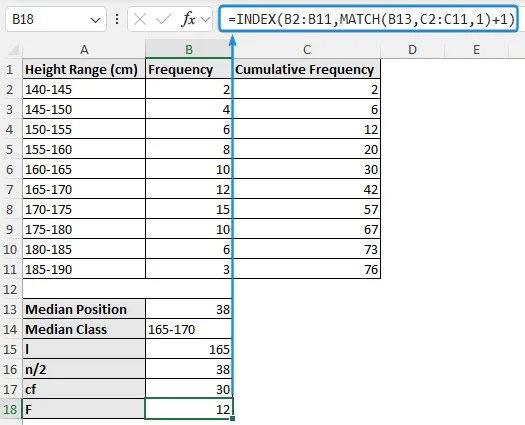Viewport: 525px width, 425px height.
Task: Select column B header
Action: tap(189, 50)
